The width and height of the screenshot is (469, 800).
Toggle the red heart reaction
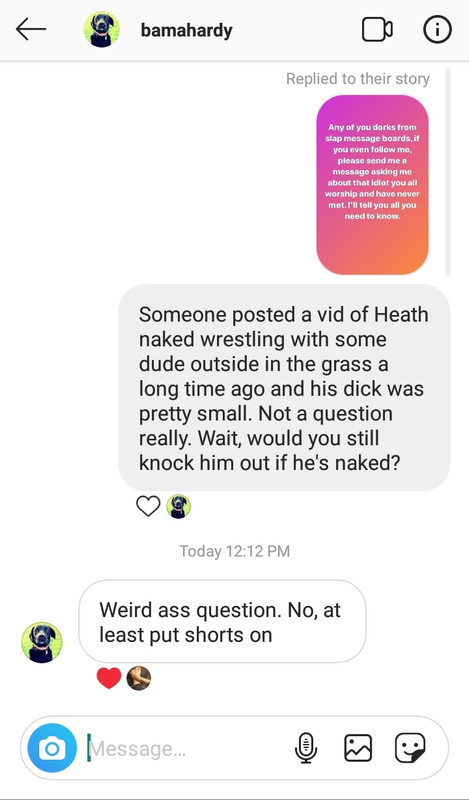coord(109,678)
